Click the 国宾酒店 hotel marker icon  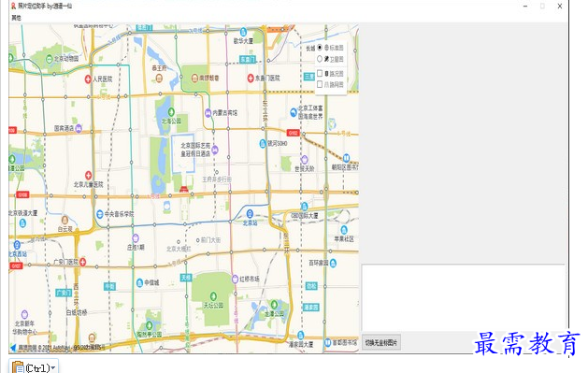(79, 129)
